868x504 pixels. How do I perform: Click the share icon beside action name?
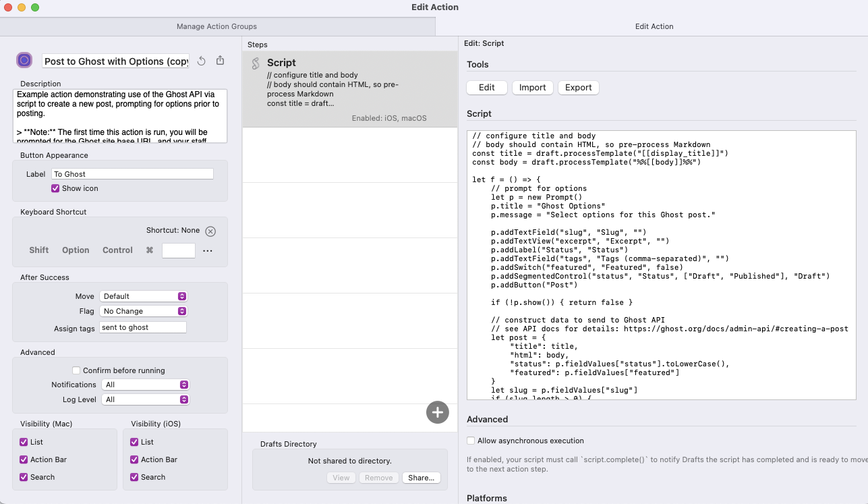(x=220, y=61)
